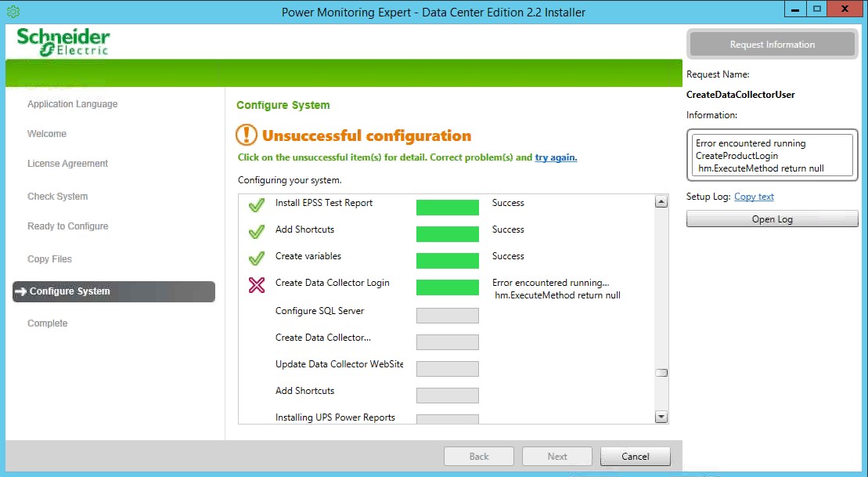Image resolution: width=868 pixels, height=477 pixels.
Task: Minimize the installer window
Action: (x=795, y=9)
